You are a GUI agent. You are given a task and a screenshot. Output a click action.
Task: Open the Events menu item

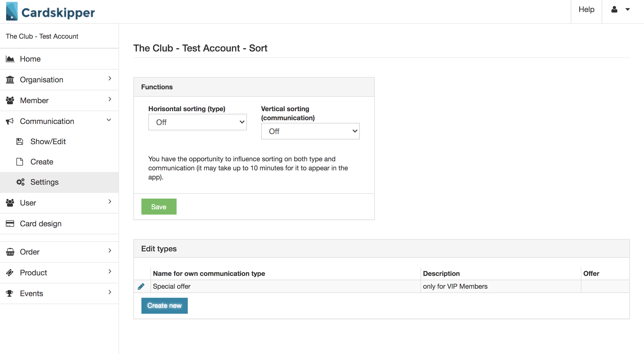point(59,293)
